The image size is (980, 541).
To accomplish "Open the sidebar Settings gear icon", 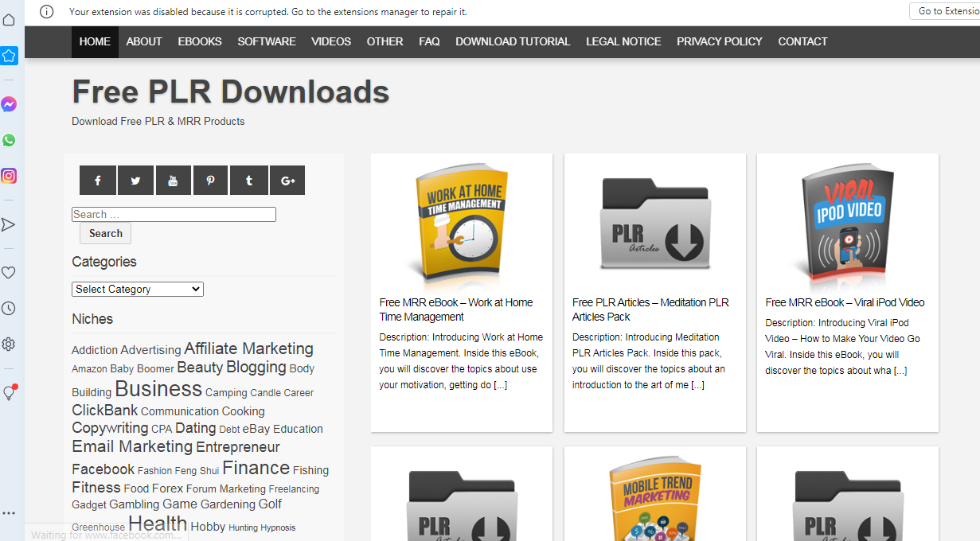I will (9, 344).
